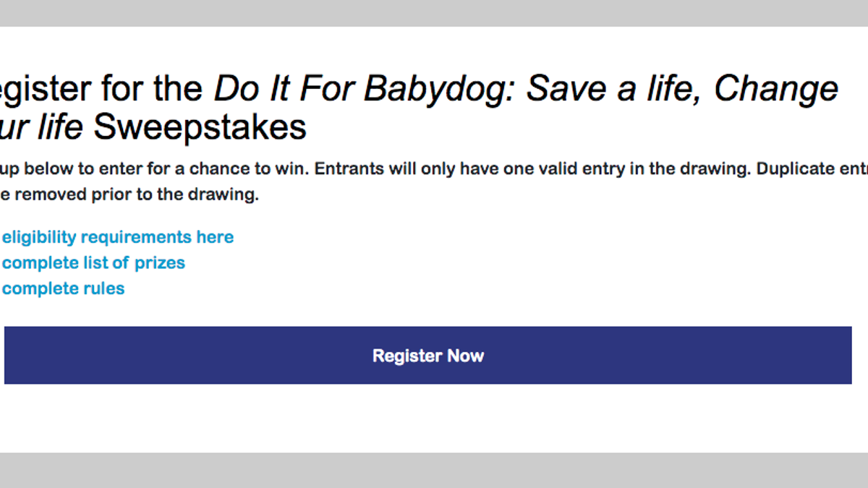
Task: Click the word 'here' in the eligibility link
Action: click(x=213, y=237)
